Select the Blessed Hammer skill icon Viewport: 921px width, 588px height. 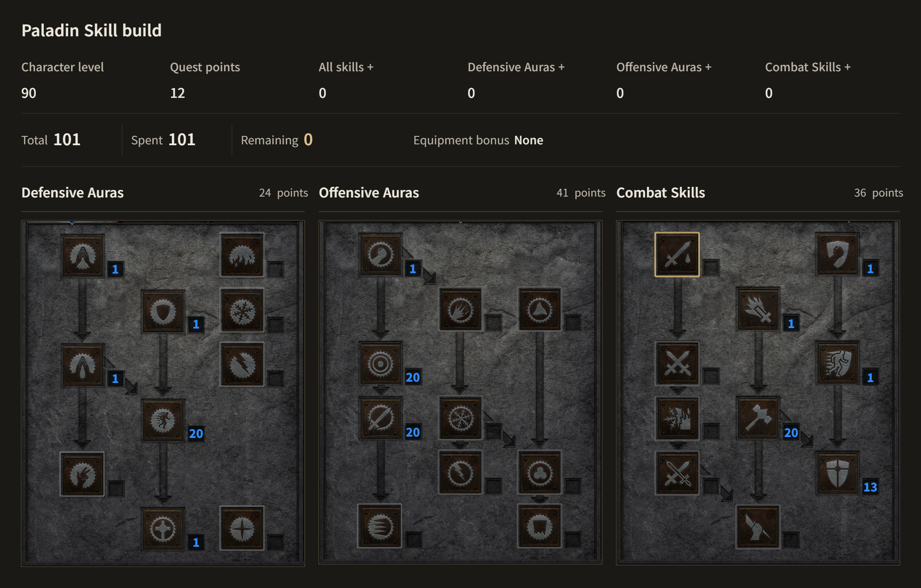pyautogui.click(x=758, y=418)
